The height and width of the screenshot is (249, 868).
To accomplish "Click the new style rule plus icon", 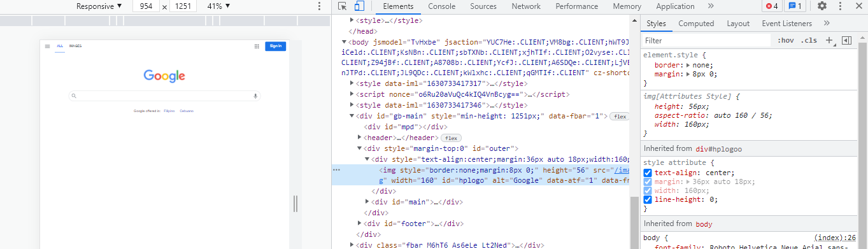I will click(x=830, y=40).
